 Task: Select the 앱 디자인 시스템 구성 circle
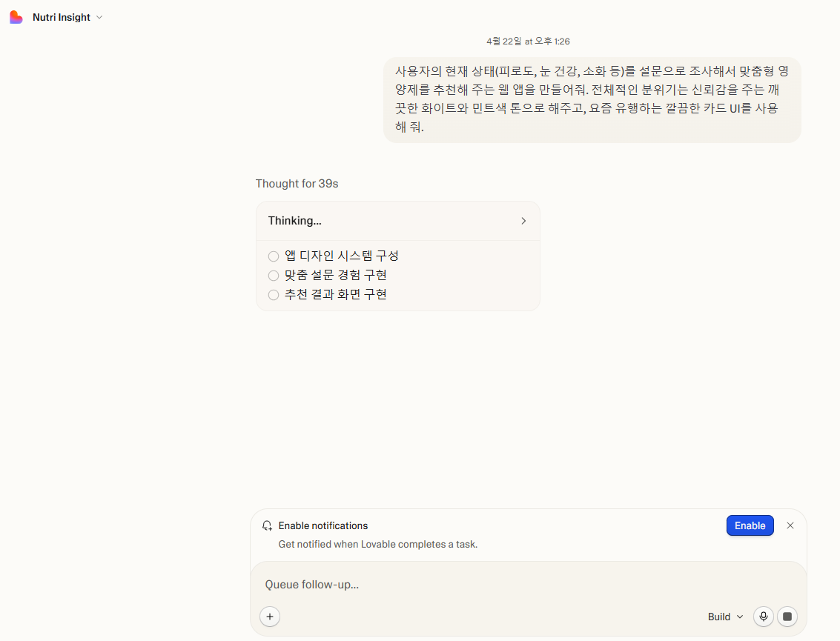coord(273,256)
